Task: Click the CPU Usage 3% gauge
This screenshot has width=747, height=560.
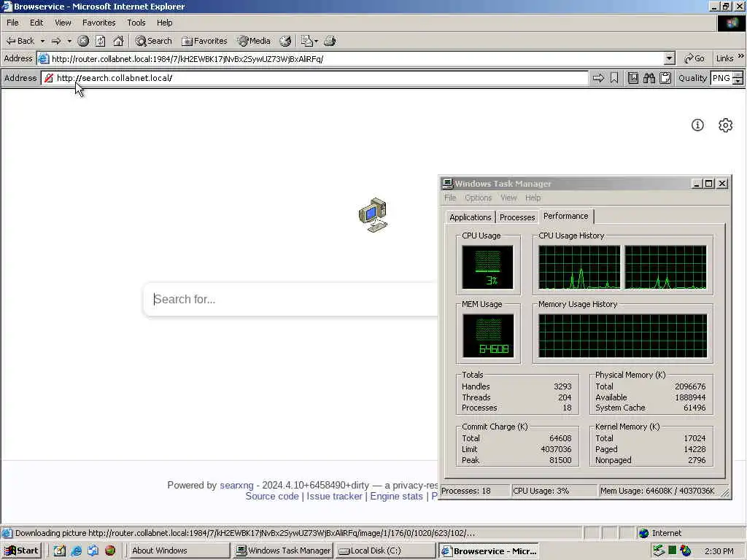Action: coord(488,267)
